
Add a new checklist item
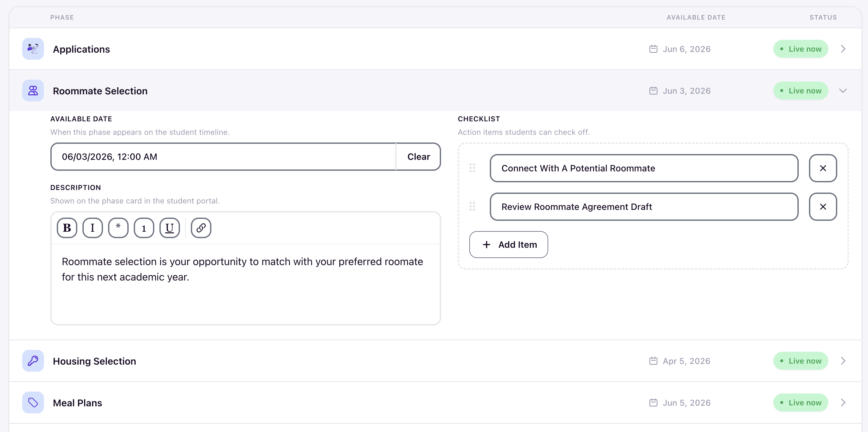(x=508, y=245)
